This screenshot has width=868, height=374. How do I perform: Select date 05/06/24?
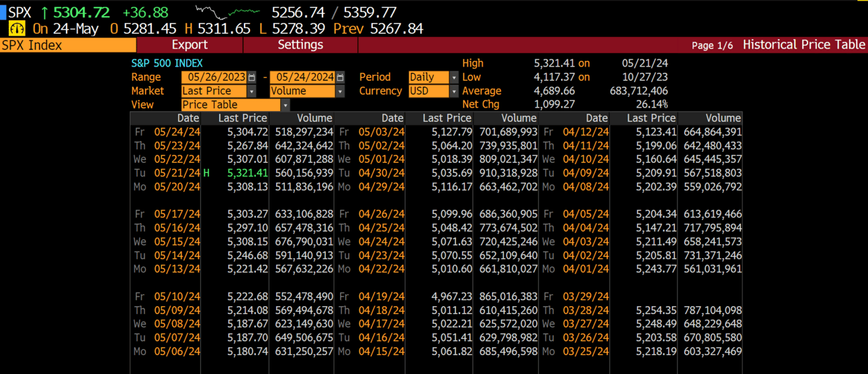tap(177, 351)
